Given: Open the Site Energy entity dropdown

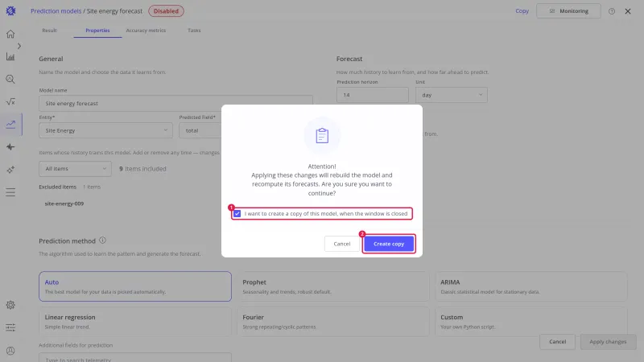Looking at the screenshot, I should [105, 130].
